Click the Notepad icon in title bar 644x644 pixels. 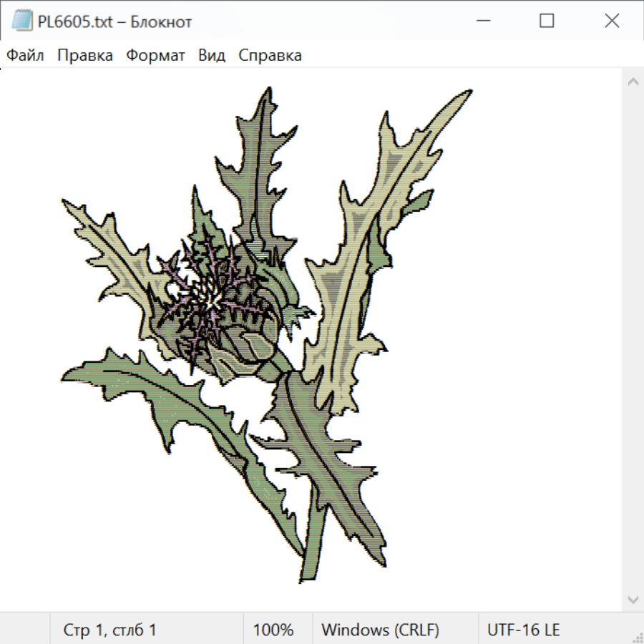(x=21, y=21)
